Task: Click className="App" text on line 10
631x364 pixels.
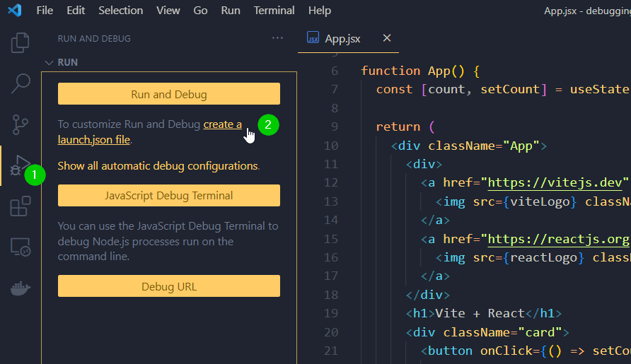Action: [483, 146]
